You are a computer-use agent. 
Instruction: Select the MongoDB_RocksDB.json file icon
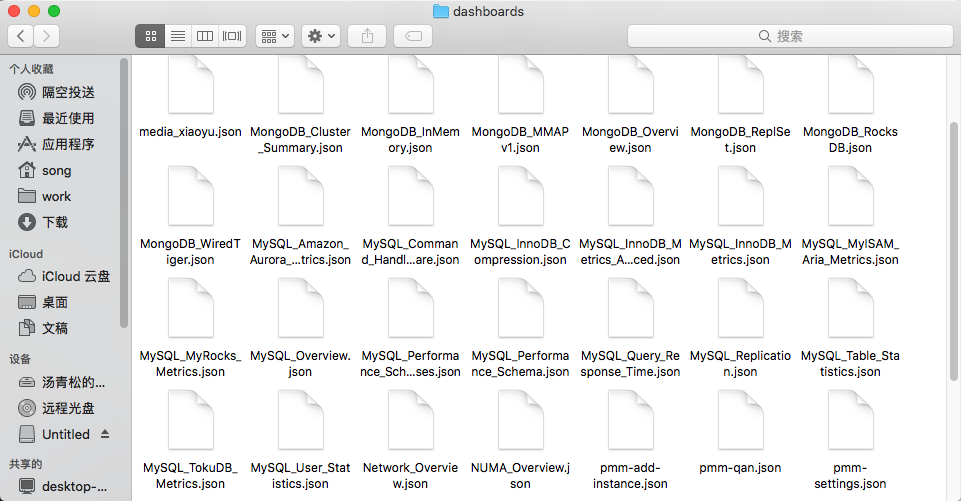pos(851,85)
